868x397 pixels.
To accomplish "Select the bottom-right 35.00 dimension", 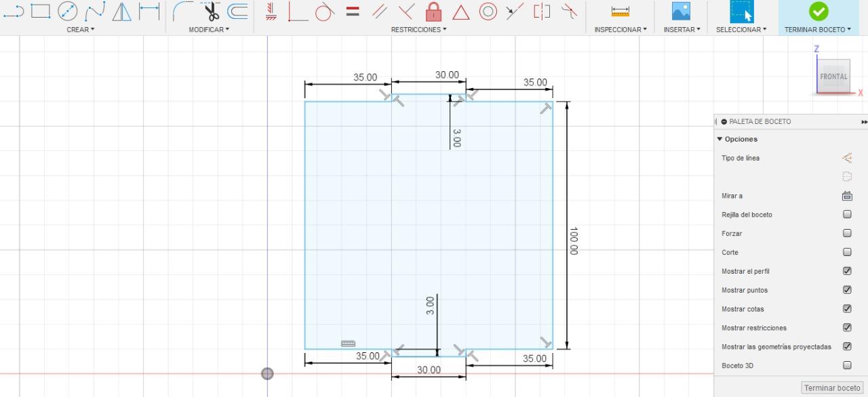I will click(x=534, y=358).
